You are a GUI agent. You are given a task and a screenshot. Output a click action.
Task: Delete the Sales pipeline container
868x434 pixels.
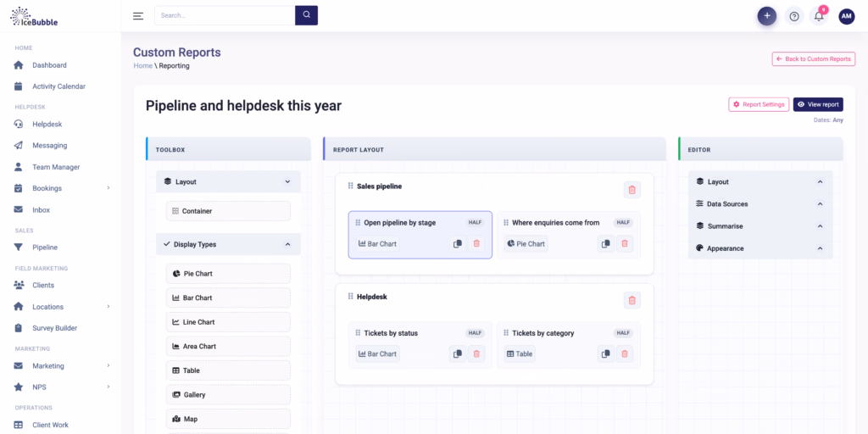[x=632, y=190]
